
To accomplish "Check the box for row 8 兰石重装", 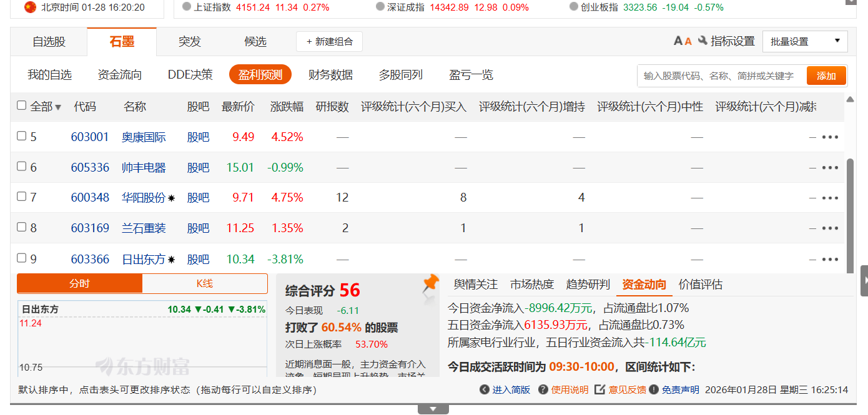I will tap(21, 227).
